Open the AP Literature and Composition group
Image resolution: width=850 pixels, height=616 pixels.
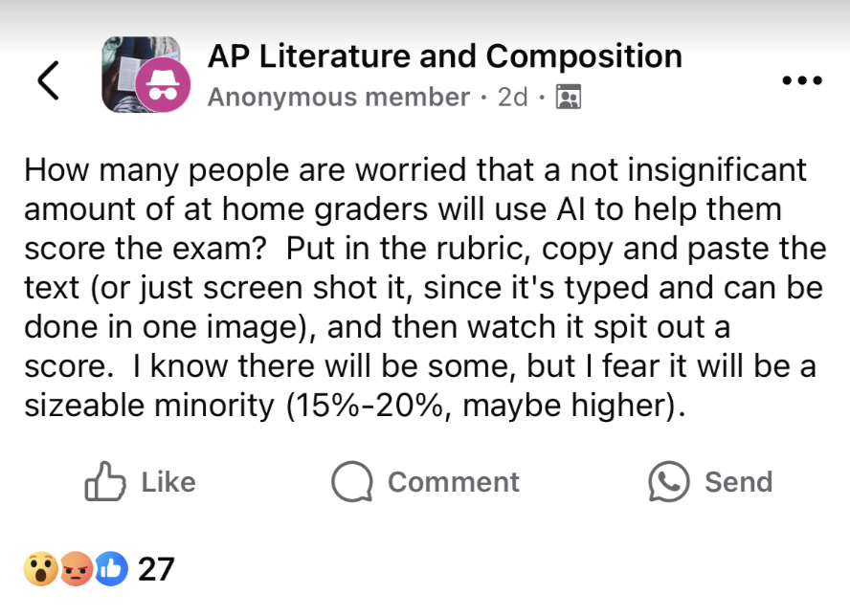(445, 56)
